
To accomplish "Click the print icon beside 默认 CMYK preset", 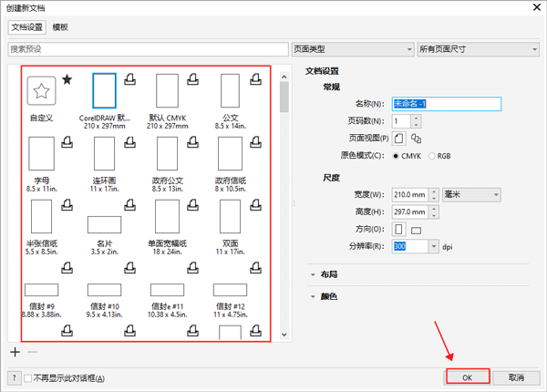I will tap(192, 79).
